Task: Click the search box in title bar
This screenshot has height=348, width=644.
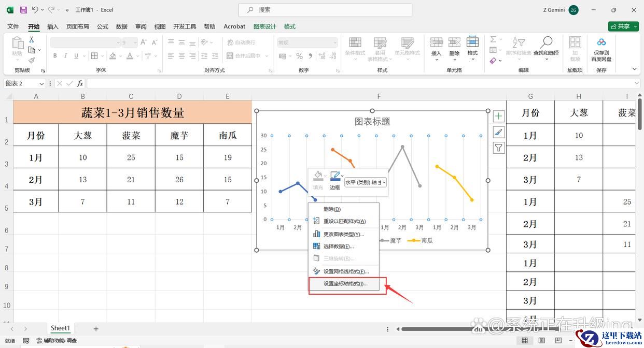Action: coord(325,10)
